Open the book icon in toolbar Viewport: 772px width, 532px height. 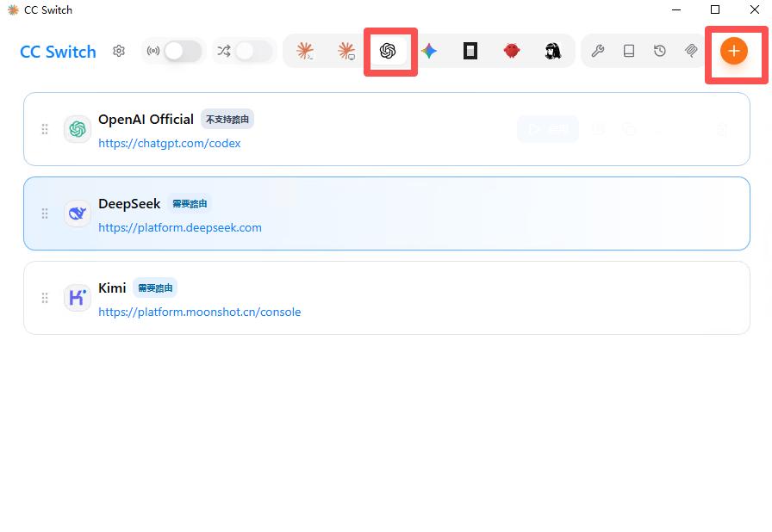click(629, 51)
